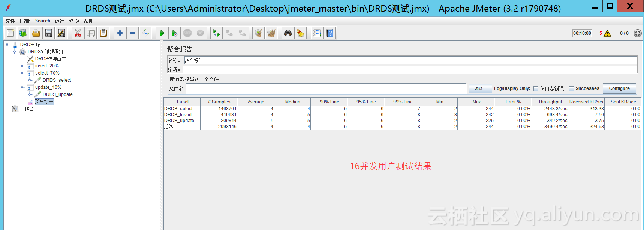Click Start no pauses icon
Image resolution: width=644 pixels, height=230 pixels.
click(175, 33)
